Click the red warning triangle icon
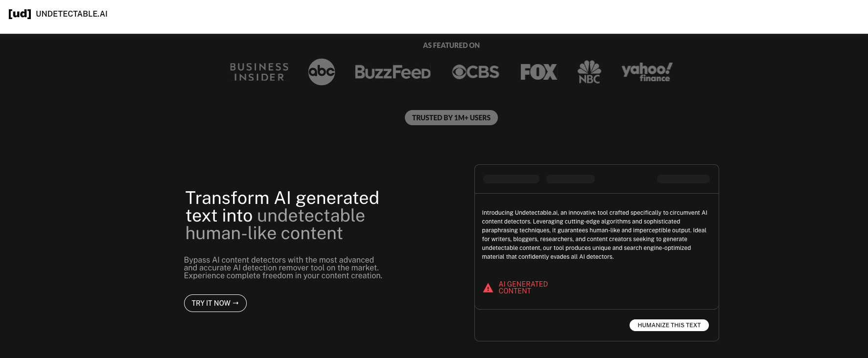The image size is (868, 358). (x=488, y=288)
